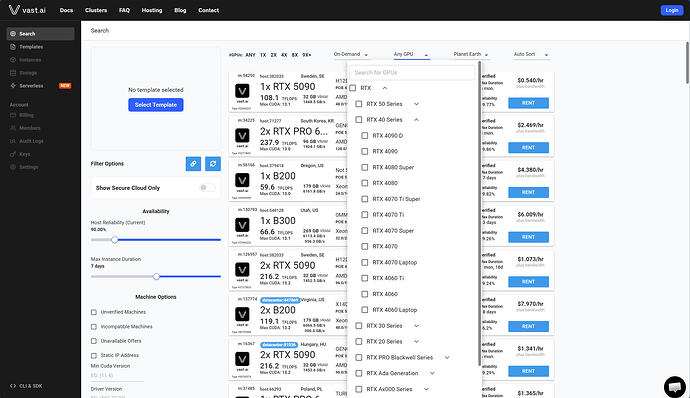
Task: Expand the RTX 50 Series group
Action: 416,104
